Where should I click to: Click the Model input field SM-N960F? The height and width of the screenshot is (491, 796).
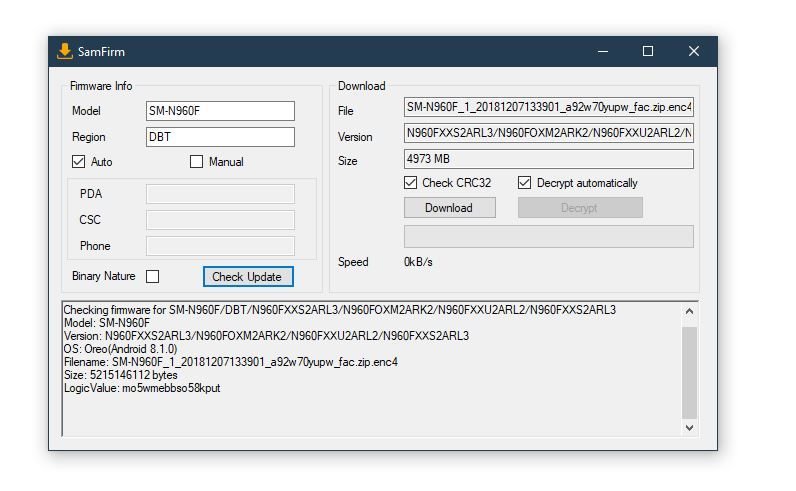[220, 111]
